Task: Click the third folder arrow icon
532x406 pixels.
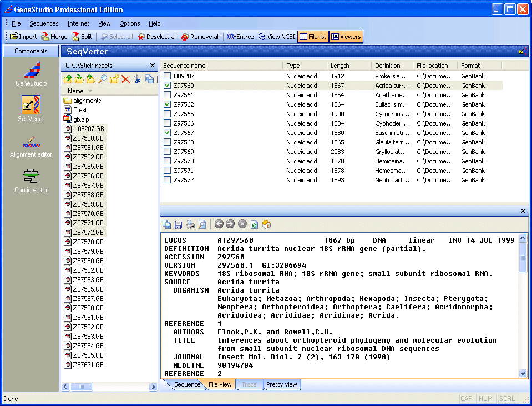Action: coord(91,79)
